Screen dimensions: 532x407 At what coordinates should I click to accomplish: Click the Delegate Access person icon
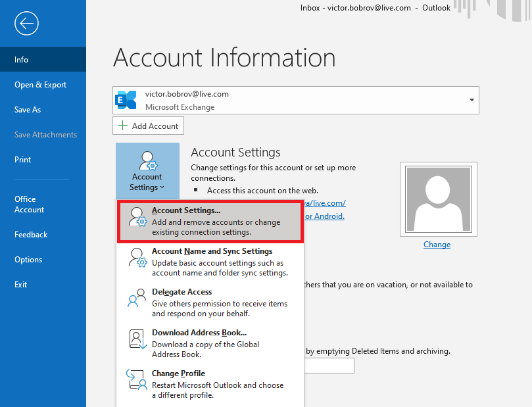click(136, 299)
